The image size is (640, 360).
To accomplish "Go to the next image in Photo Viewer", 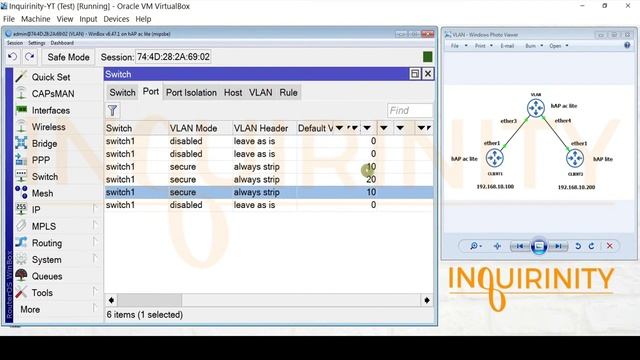I will click(x=558, y=246).
